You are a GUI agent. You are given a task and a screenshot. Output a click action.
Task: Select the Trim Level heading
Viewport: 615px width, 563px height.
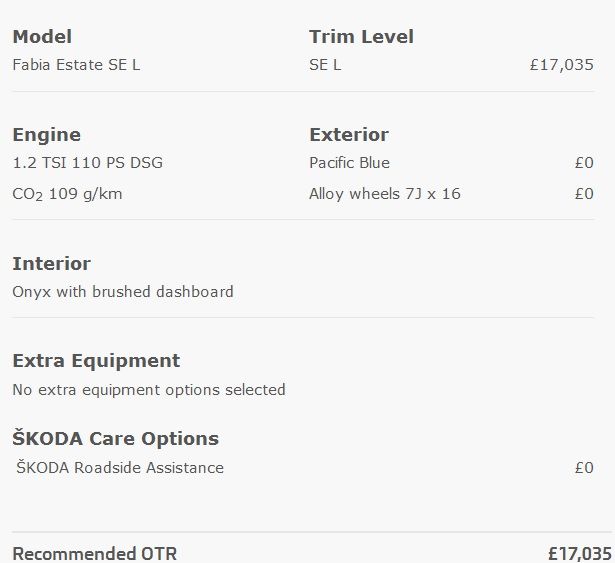coord(361,37)
